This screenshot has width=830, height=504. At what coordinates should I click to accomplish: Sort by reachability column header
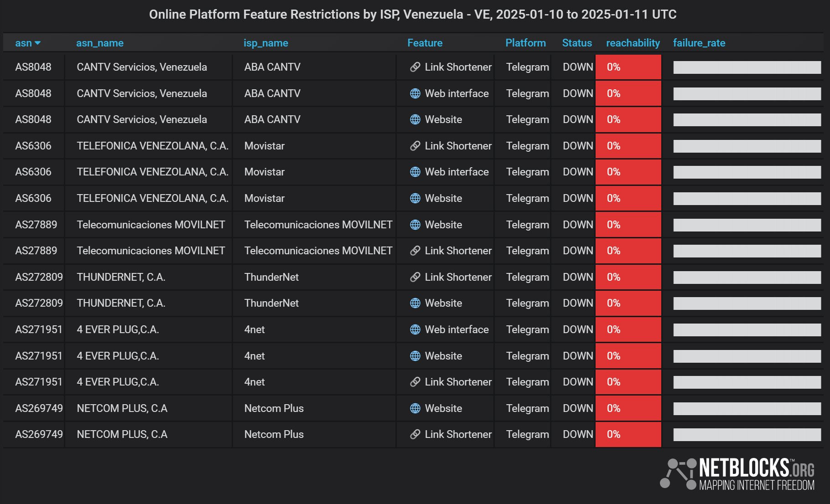pyautogui.click(x=633, y=43)
